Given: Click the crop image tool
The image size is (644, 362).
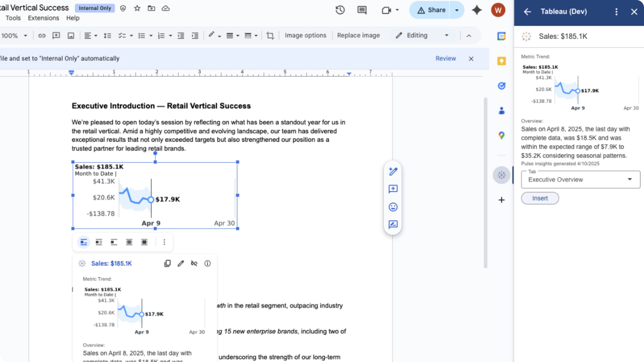Looking at the screenshot, I should coord(270,35).
